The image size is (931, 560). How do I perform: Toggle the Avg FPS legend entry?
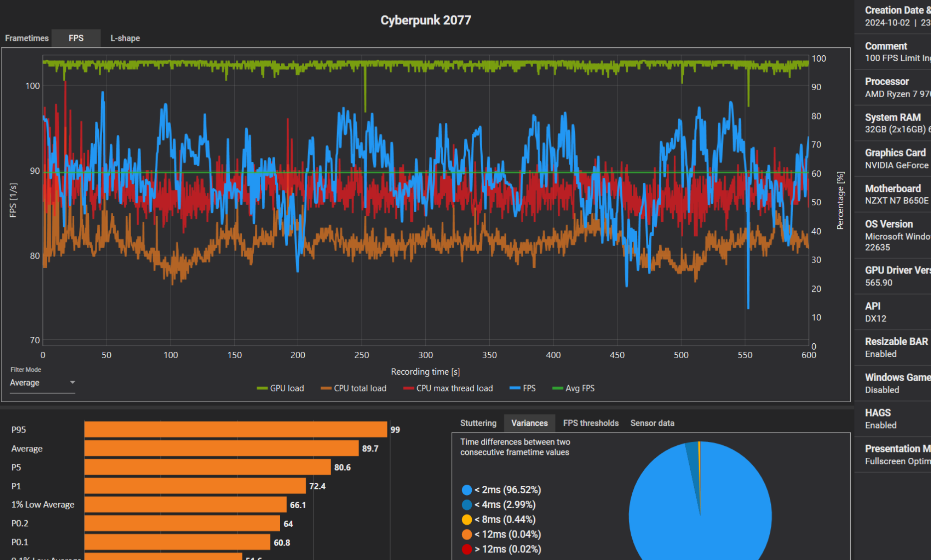[x=573, y=388]
